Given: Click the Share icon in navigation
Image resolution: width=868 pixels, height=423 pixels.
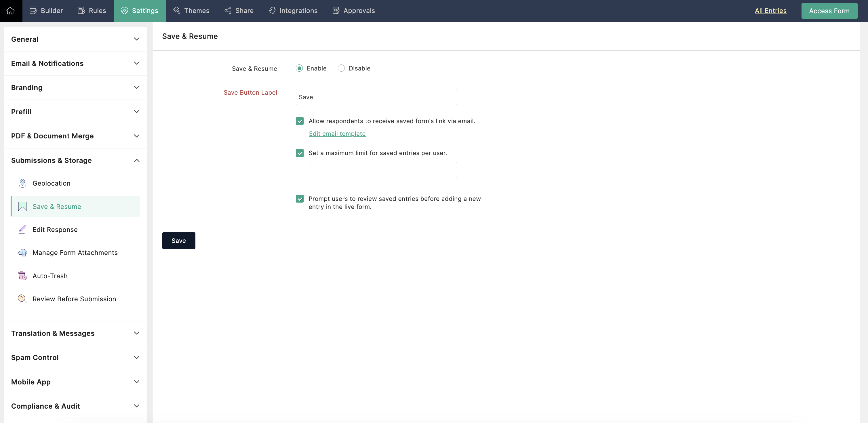Looking at the screenshot, I should pos(228,11).
